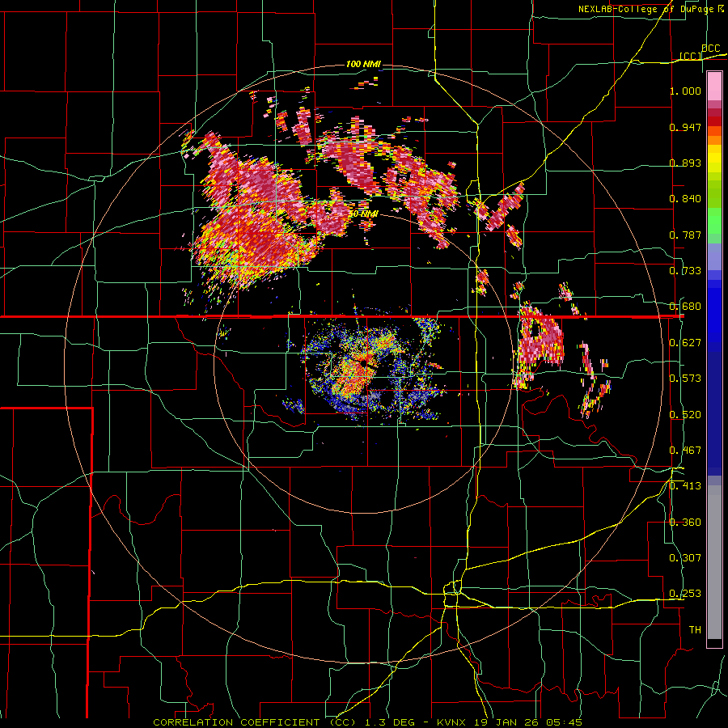The image size is (728, 728).
Task: Click the [CC] units label
Action: tap(691, 56)
